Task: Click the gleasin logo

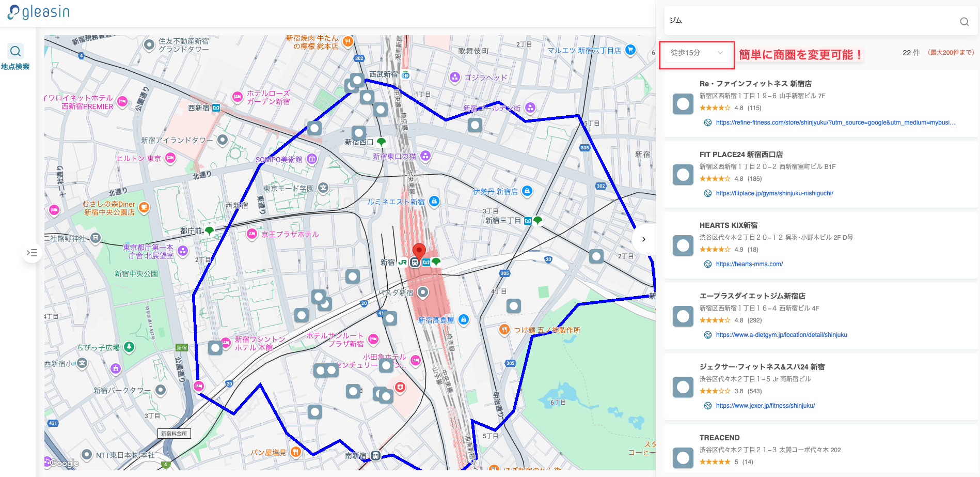Action: coord(39,12)
